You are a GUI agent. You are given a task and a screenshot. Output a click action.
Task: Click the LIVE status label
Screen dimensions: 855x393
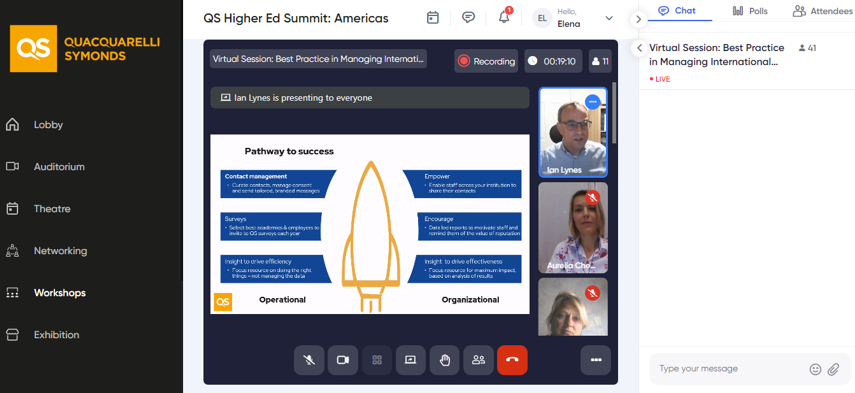tap(660, 79)
